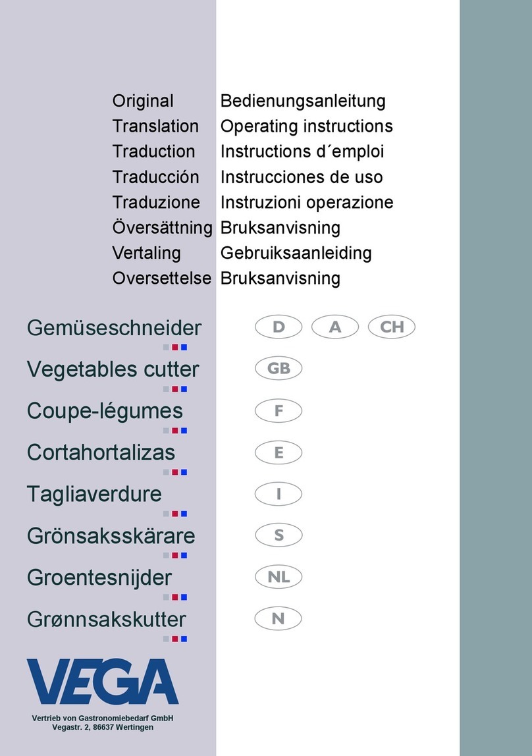Select the Vegetables cutter title
Image resolution: width=532 pixels, height=756 pixels.
pyautogui.click(x=113, y=369)
